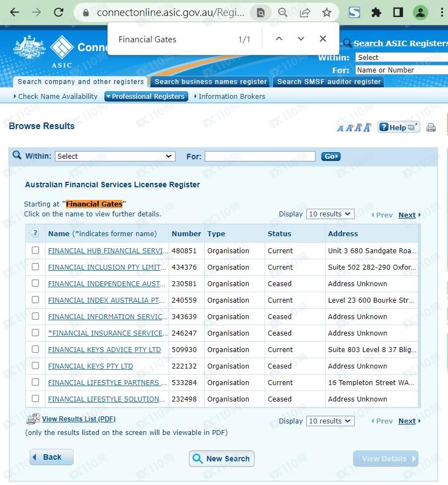This screenshot has width=448, height=485.
Task: Tick checkbox for FINANCIAL INSURANCE SERVICE row
Action: tap(36, 332)
